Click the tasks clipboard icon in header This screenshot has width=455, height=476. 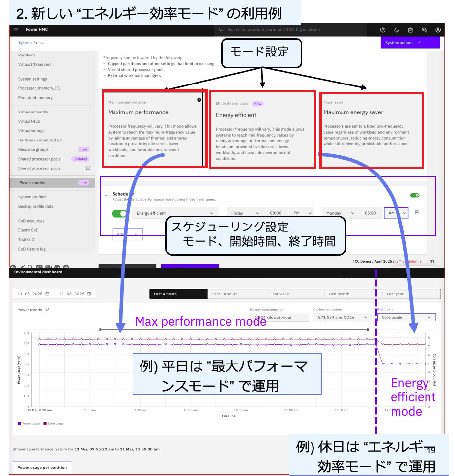point(410,30)
